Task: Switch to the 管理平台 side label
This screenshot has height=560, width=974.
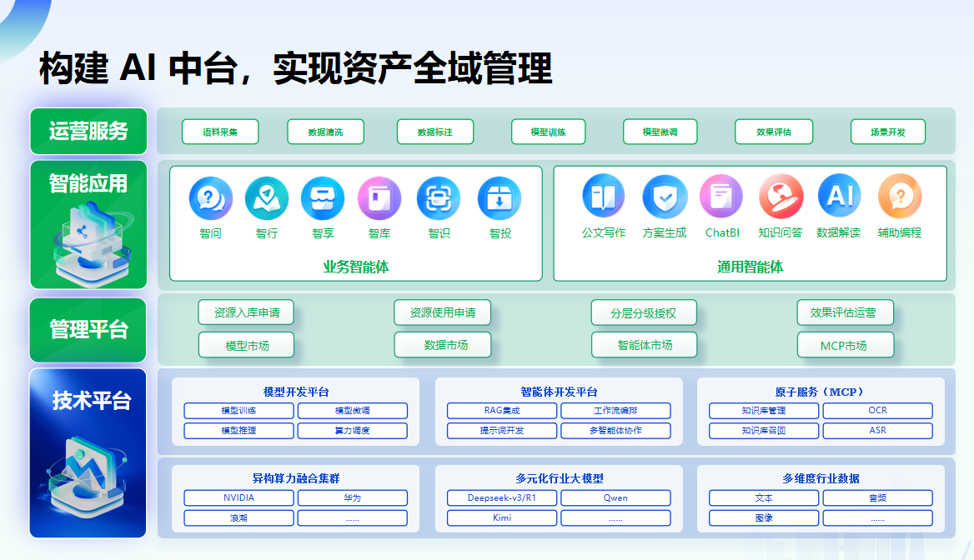Action: pos(88,330)
